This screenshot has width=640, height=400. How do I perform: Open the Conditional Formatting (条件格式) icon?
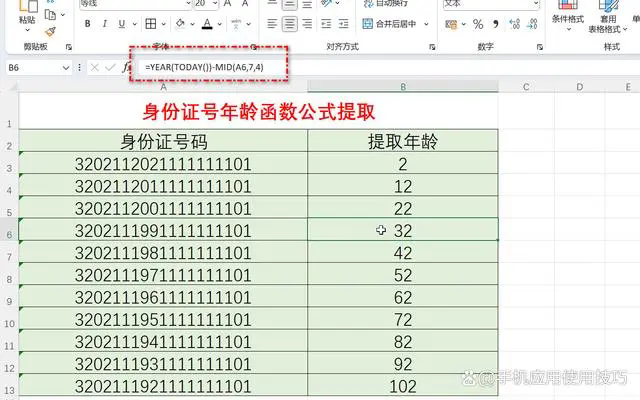pos(567,14)
